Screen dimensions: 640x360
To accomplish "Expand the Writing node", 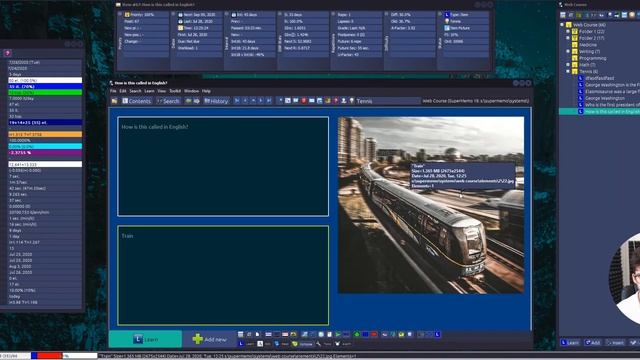I will point(568,51).
